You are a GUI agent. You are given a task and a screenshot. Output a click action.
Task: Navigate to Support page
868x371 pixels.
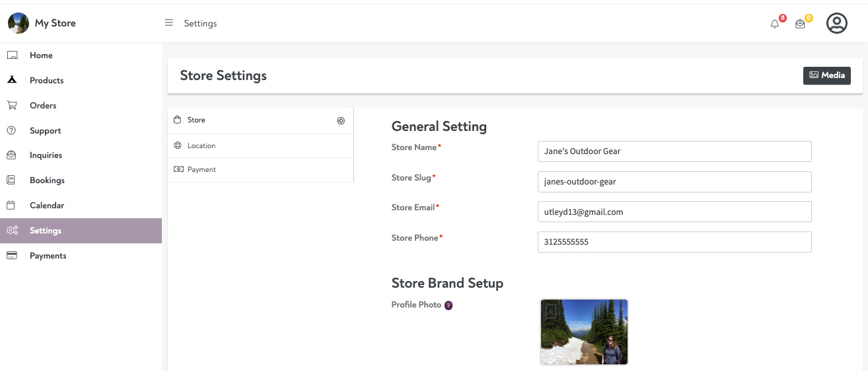(x=45, y=131)
